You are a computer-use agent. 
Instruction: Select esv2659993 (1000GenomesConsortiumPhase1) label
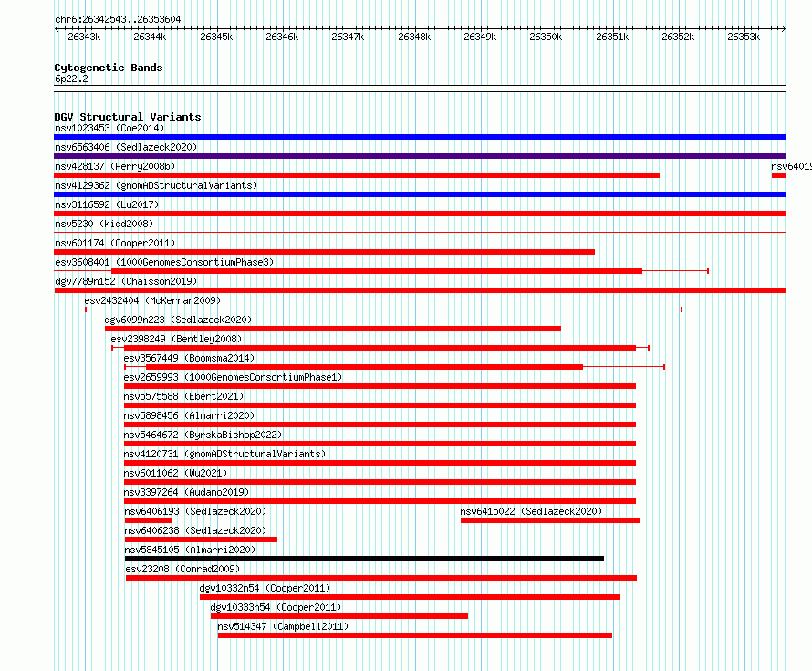click(x=233, y=377)
